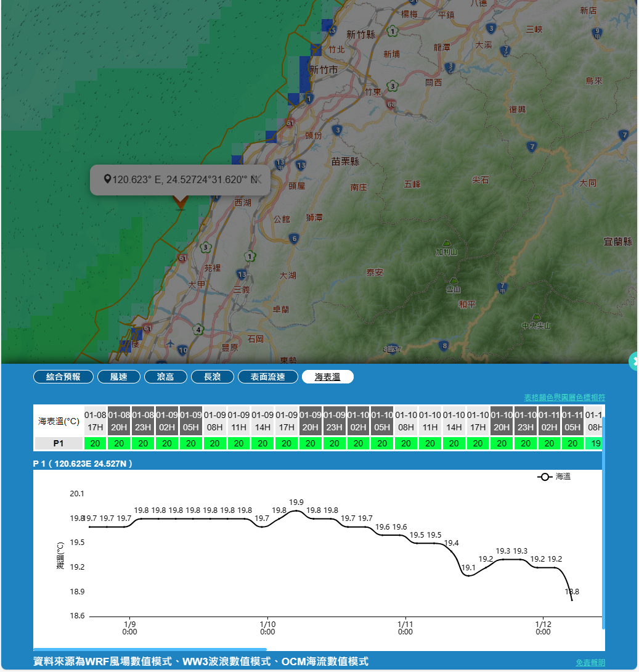
Task: Click the 雪山 mountain peak icon
Action: (454, 281)
